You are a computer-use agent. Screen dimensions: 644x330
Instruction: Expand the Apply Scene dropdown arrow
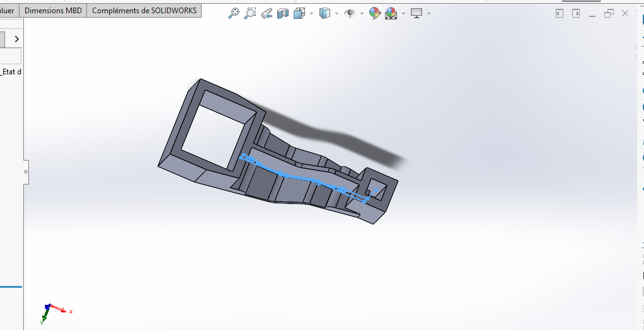403,13
